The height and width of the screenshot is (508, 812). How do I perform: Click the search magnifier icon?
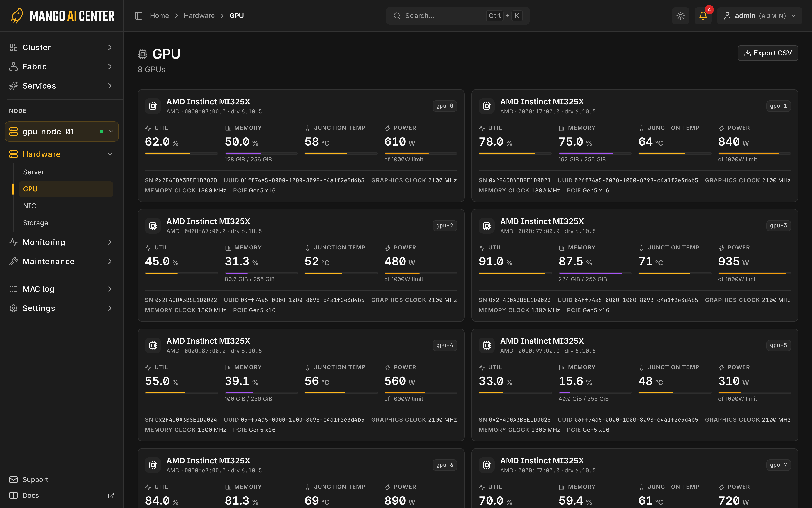tap(397, 16)
